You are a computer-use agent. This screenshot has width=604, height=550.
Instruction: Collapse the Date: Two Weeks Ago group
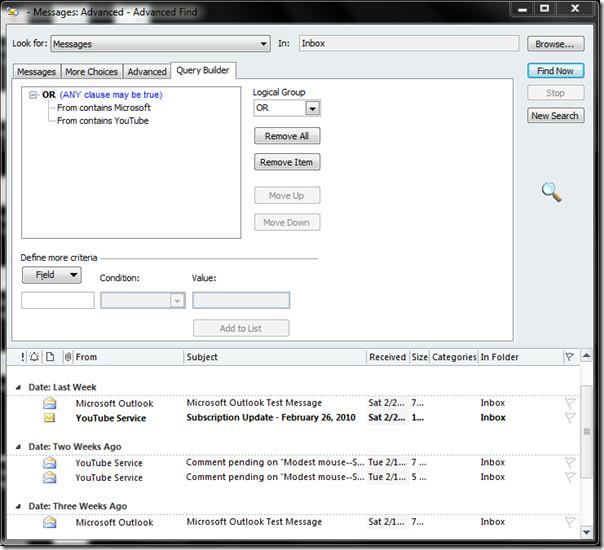click(18, 447)
